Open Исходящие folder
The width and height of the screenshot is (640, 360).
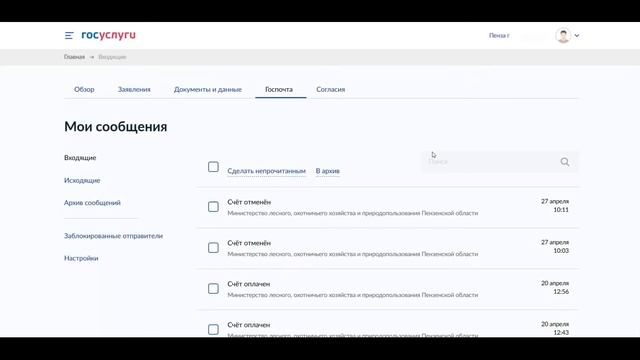[x=82, y=180]
